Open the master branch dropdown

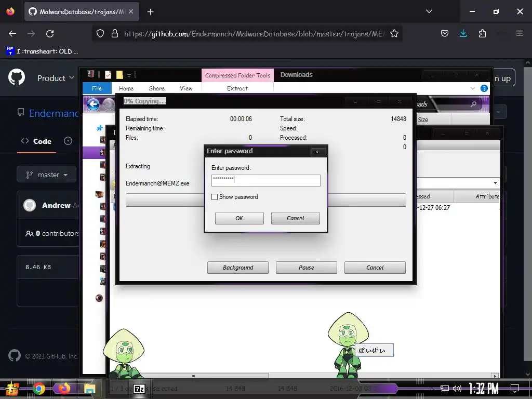click(x=47, y=175)
